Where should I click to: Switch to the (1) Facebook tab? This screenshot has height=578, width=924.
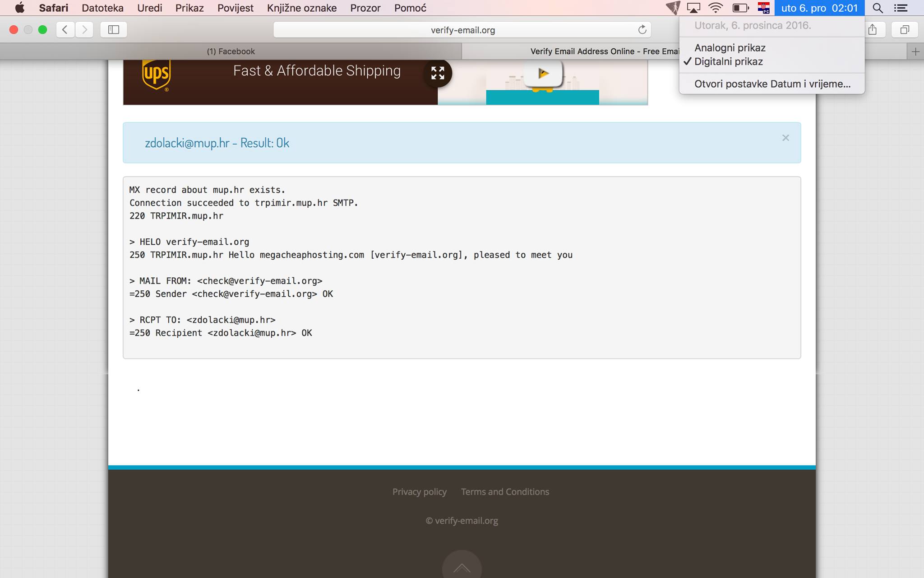tap(231, 51)
